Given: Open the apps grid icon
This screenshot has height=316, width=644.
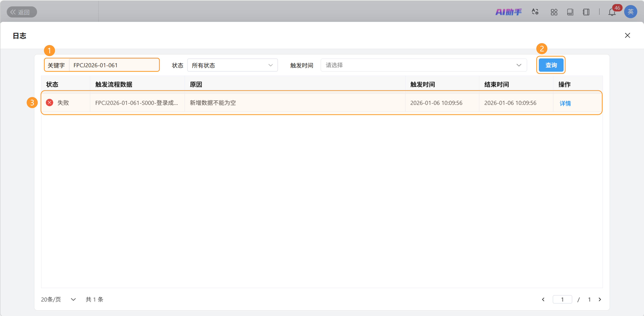Looking at the screenshot, I should click(554, 12).
